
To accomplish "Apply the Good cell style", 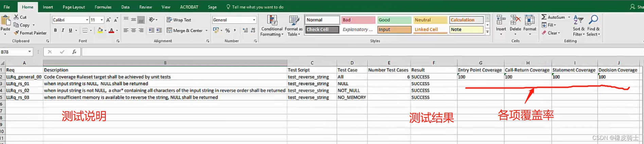I will pos(394,20).
